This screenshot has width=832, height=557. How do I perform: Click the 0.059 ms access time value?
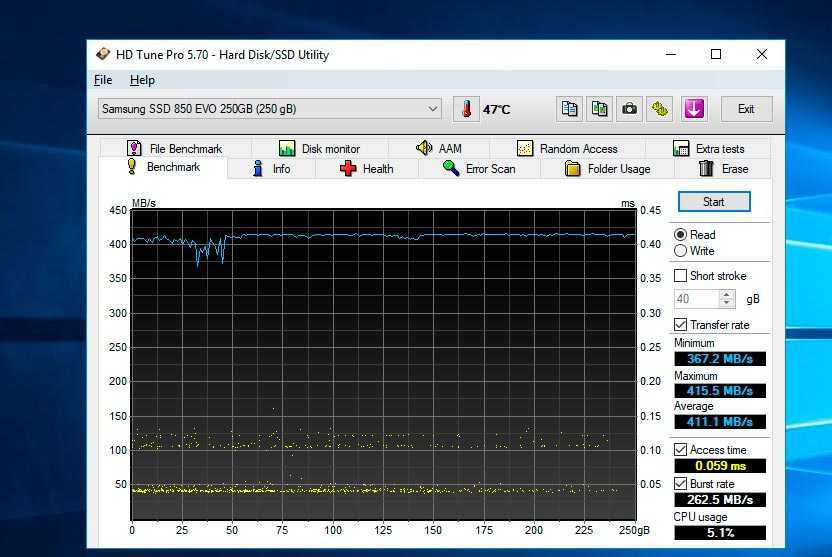pyautogui.click(x=720, y=466)
